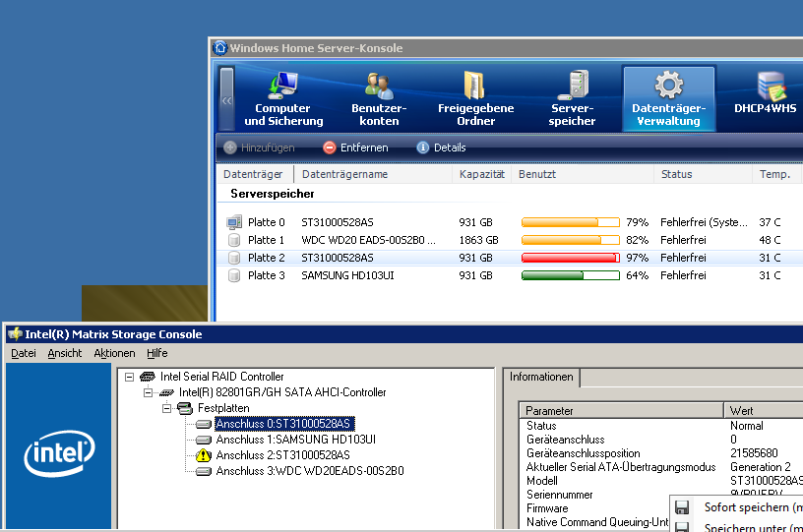The image size is (803, 532).
Task: Click Fehlerfrei (Syste... status of Platte 0
Action: click(704, 222)
